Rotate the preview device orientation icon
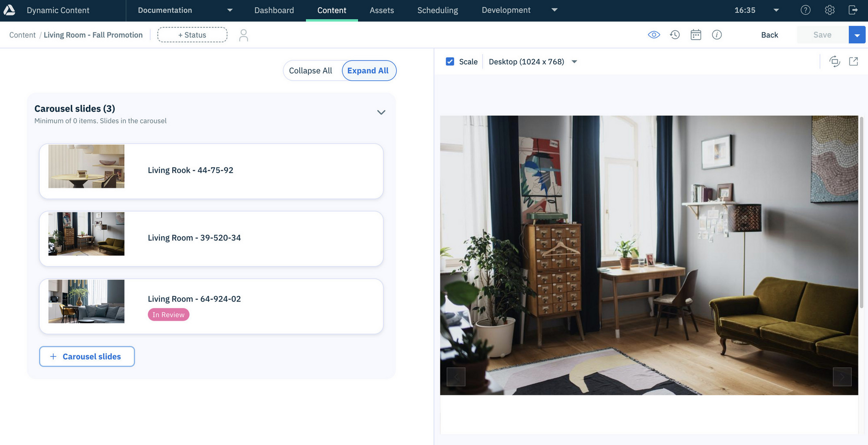The height and width of the screenshot is (445, 868). [x=834, y=61]
